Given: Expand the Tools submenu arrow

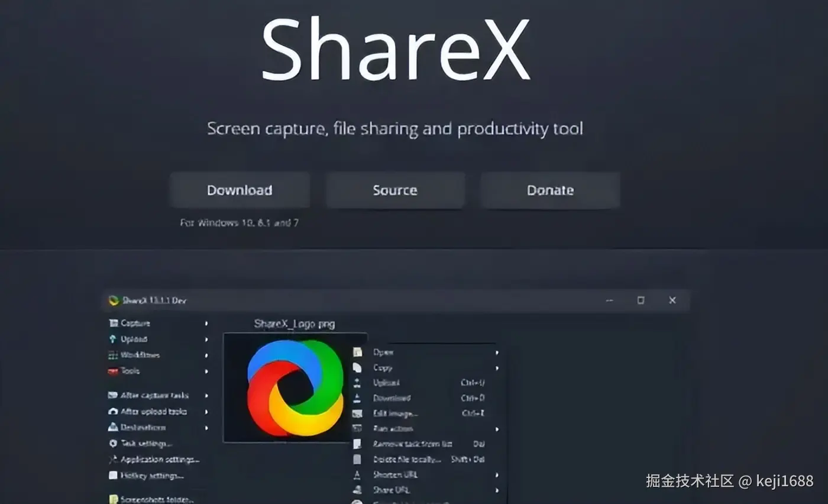Looking at the screenshot, I should pyautogui.click(x=206, y=371).
